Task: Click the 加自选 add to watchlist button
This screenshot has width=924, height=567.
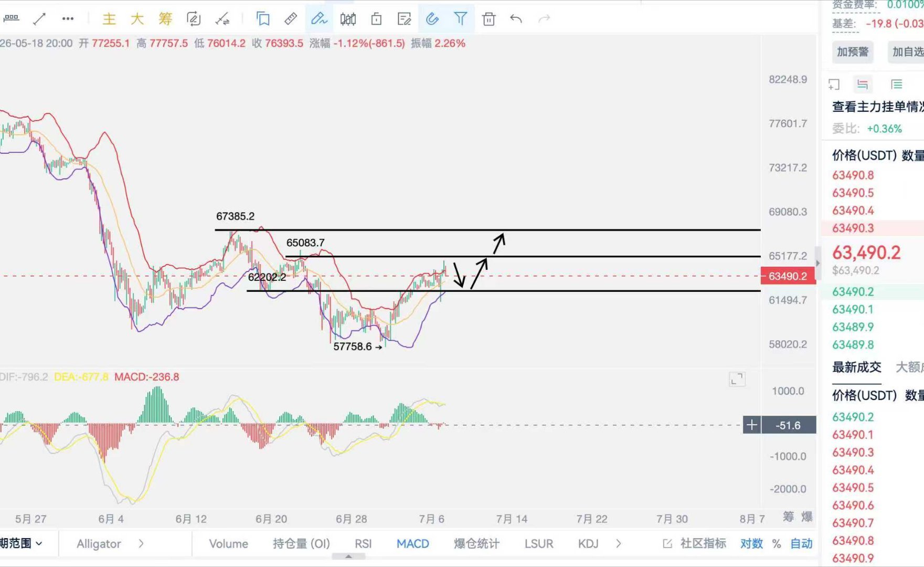Action: tap(907, 52)
